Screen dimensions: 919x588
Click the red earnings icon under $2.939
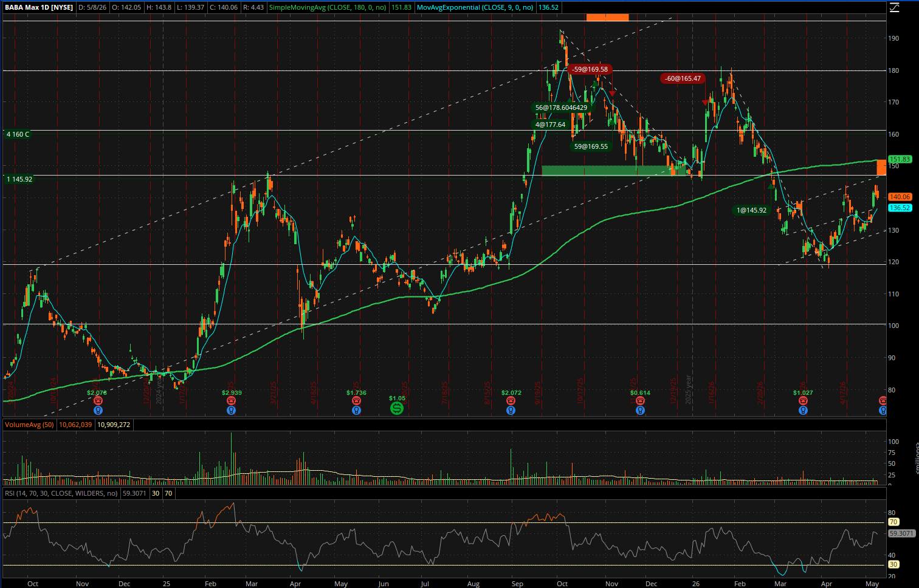232,401
